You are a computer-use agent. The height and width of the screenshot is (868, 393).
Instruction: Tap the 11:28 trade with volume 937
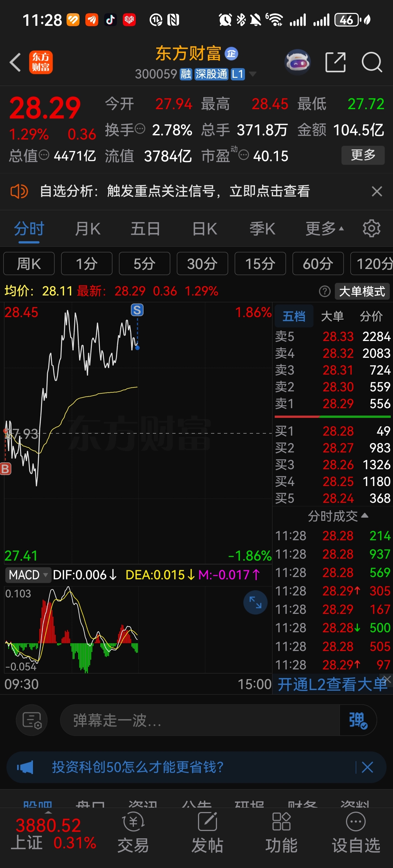pyautogui.click(x=333, y=554)
